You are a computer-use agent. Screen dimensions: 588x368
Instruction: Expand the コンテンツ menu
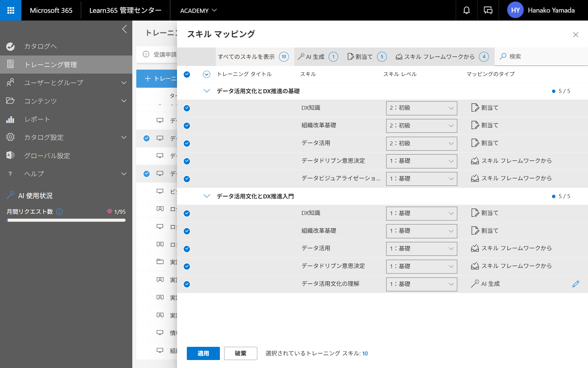pyautogui.click(x=124, y=101)
